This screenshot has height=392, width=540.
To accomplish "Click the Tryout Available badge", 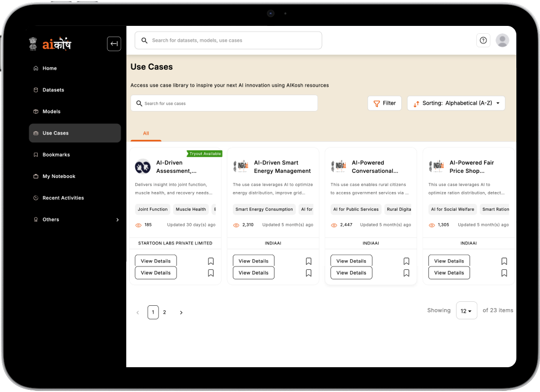I will click(x=205, y=154).
